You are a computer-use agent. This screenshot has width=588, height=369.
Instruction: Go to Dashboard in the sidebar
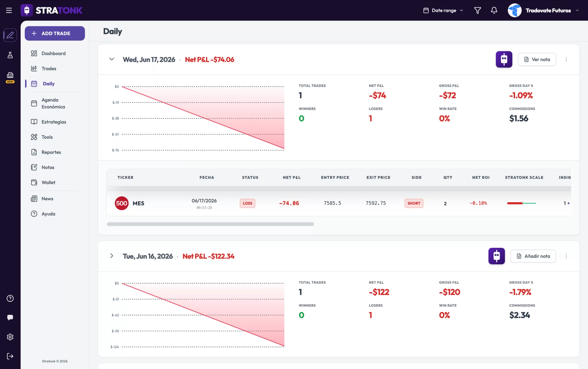click(x=54, y=53)
